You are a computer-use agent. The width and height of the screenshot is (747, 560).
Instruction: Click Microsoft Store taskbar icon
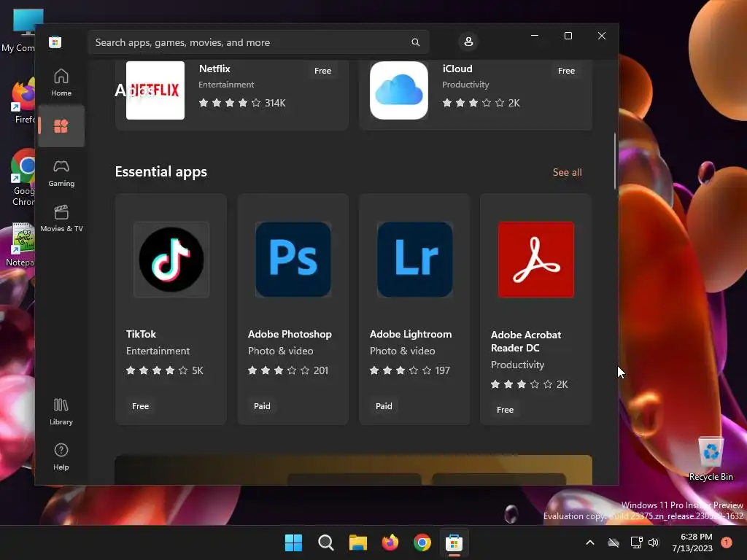454,542
